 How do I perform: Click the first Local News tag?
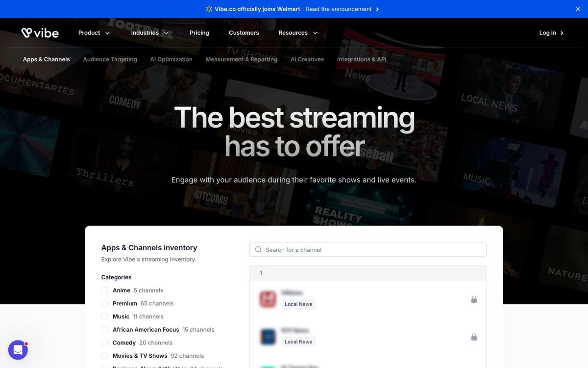click(x=298, y=304)
